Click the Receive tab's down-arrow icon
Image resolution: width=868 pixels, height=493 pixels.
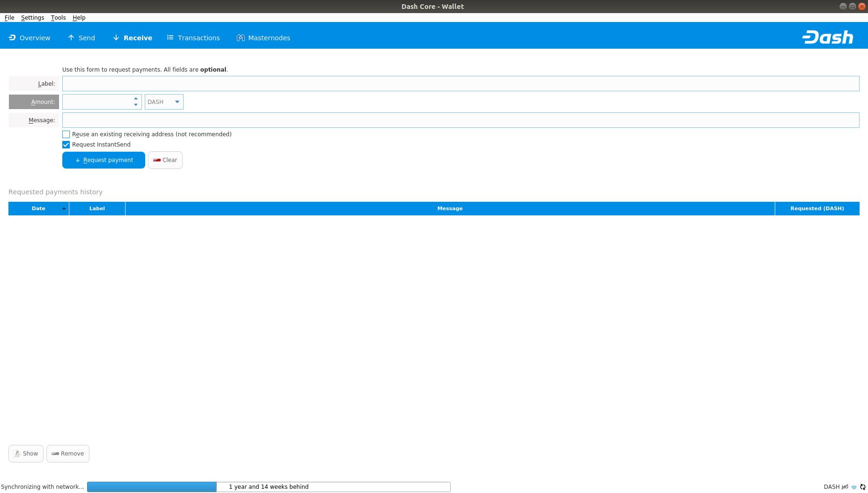pos(116,37)
